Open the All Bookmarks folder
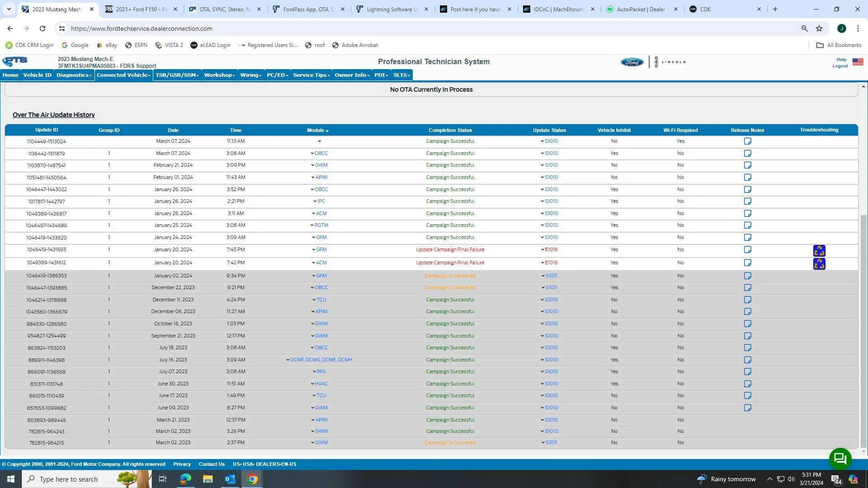This screenshot has height=488, width=868. pos(839,45)
